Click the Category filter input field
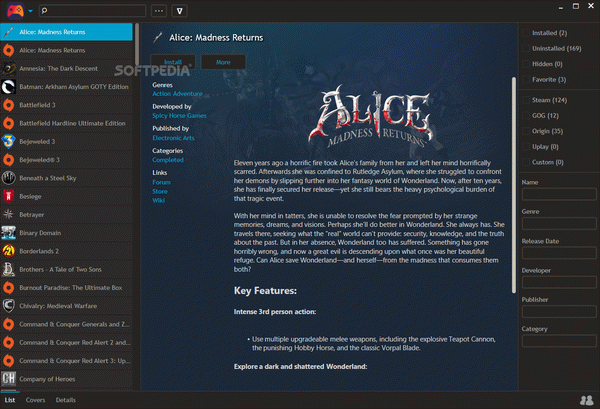 [x=559, y=341]
